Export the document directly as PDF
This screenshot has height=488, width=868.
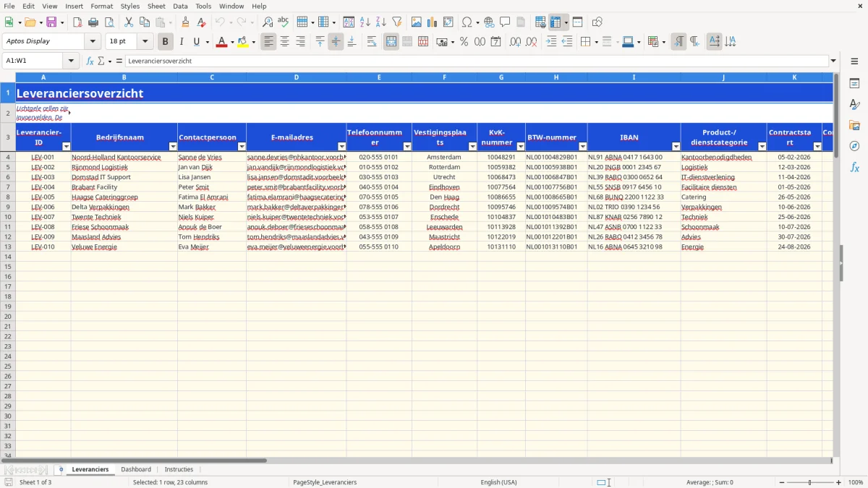(x=77, y=22)
